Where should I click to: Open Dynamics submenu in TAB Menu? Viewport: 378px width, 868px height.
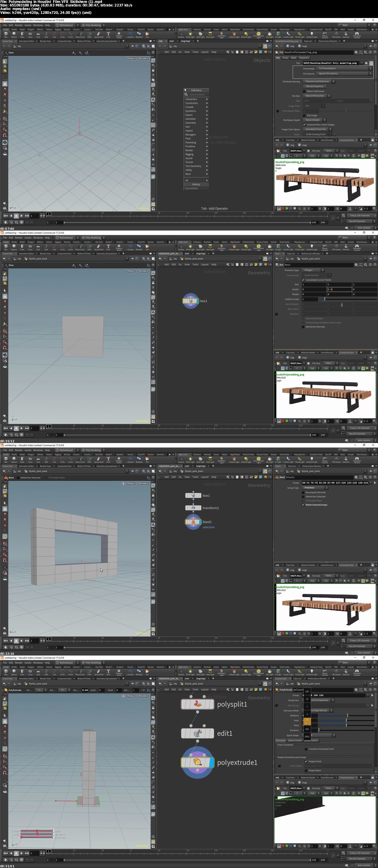click(x=196, y=111)
